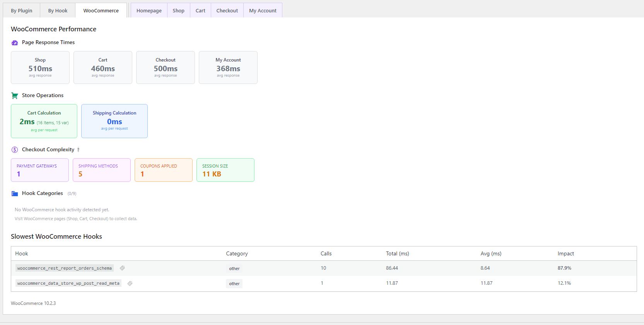Click tag icon beside woocommerce_rest_report_orders_schema

[122, 268]
